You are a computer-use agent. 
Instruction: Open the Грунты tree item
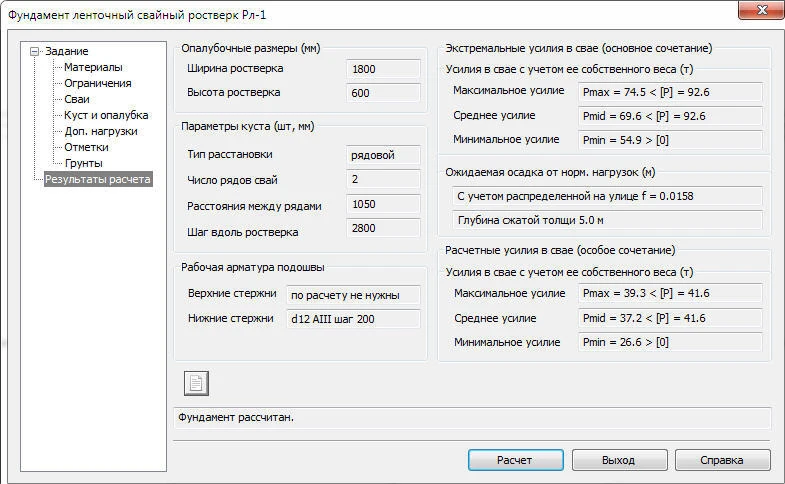click(x=83, y=163)
